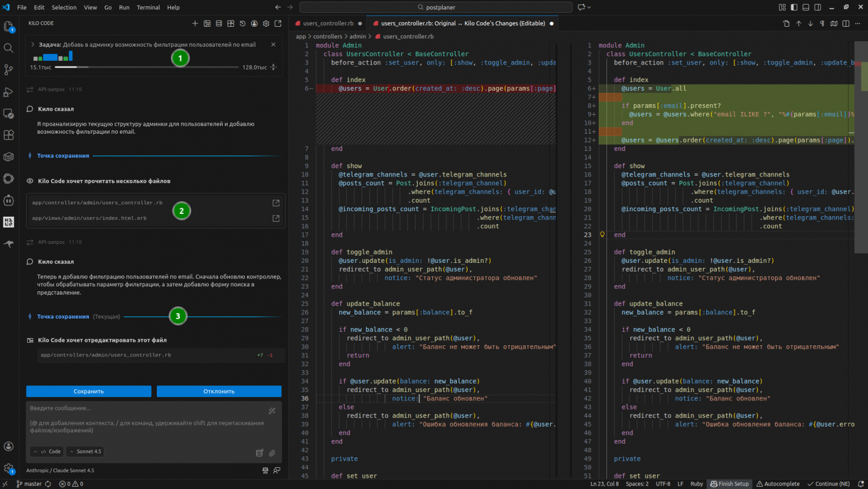Image resolution: width=868 pixels, height=489 pixels.
Task: Click the next change down arrow in diff toolbar
Action: tap(810, 23)
